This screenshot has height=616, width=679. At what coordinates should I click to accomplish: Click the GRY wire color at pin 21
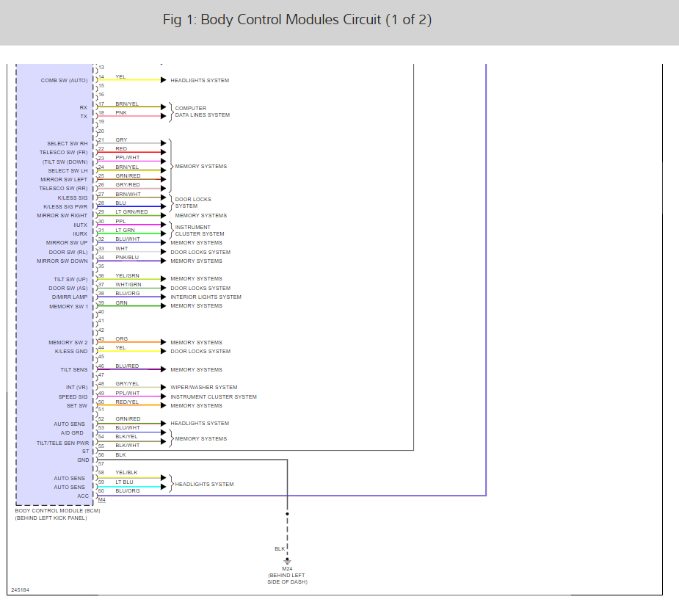click(121, 140)
